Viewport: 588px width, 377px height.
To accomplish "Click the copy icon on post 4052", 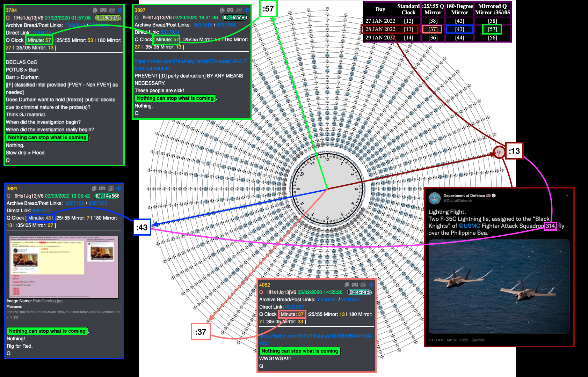I will click(347, 285).
